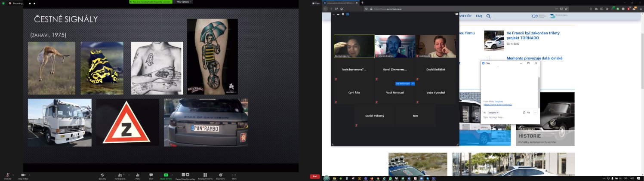The image size is (644, 181).
Task: Click the website search magnifier icon
Action: [489, 16]
